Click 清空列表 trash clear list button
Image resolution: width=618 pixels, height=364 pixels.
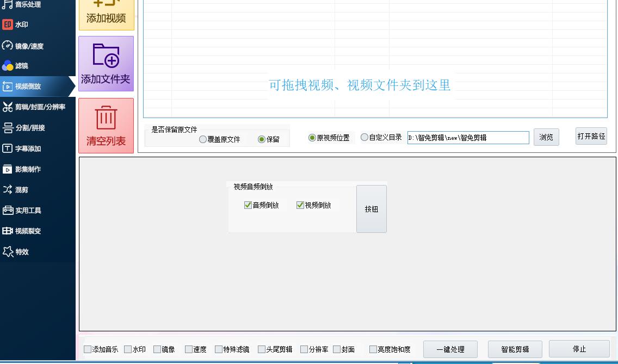[106, 125]
